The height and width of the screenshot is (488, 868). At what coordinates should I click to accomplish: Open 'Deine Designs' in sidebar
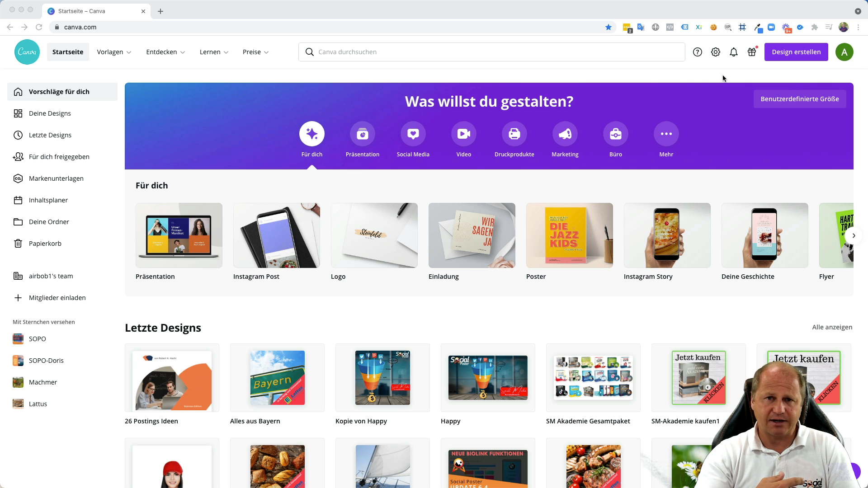(62, 113)
